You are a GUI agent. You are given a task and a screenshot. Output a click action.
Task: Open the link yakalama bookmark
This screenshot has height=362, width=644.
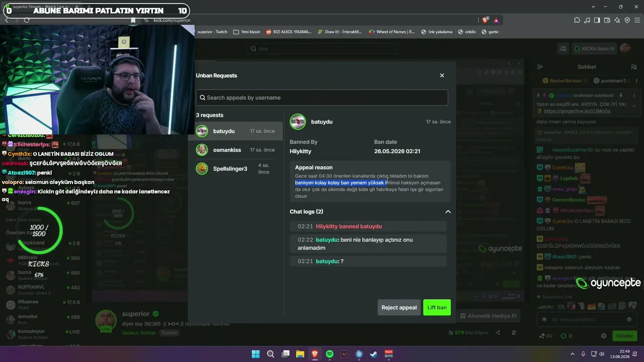point(436,32)
